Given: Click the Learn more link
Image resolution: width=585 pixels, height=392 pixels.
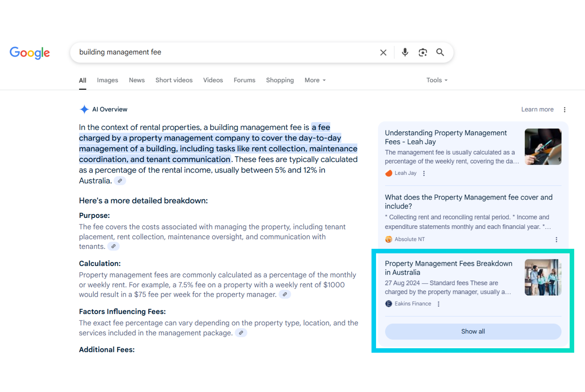Looking at the screenshot, I should click(x=537, y=110).
